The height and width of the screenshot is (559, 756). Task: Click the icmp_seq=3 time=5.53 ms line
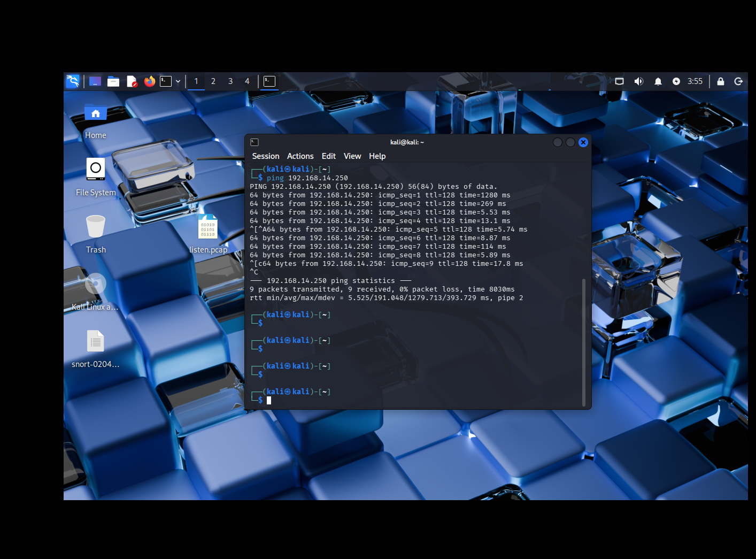(x=380, y=212)
